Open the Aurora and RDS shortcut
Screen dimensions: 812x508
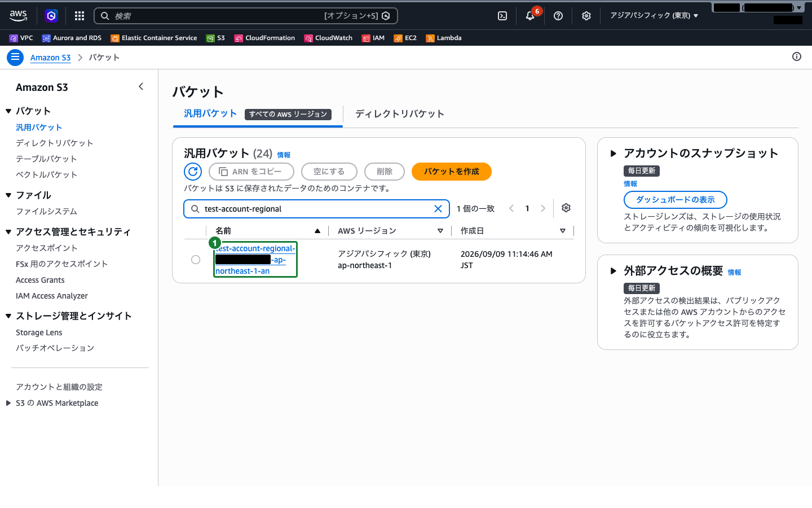coord(72,38)
